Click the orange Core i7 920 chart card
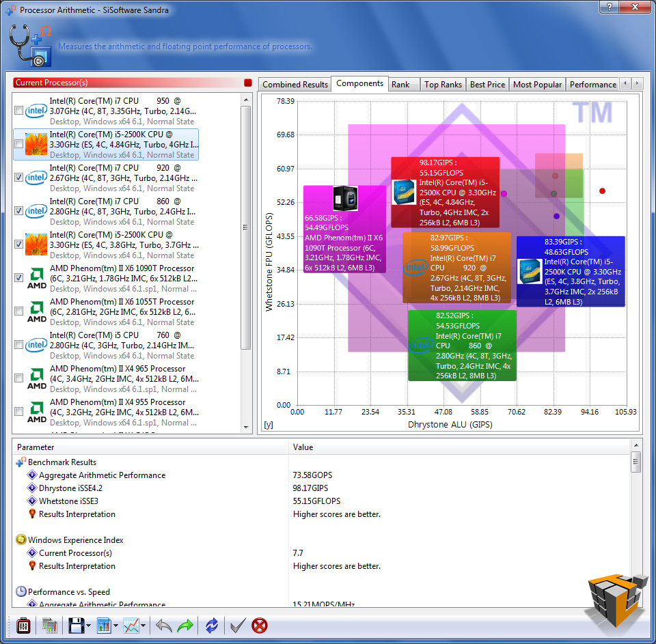656x644 pixels. (457, 268)
